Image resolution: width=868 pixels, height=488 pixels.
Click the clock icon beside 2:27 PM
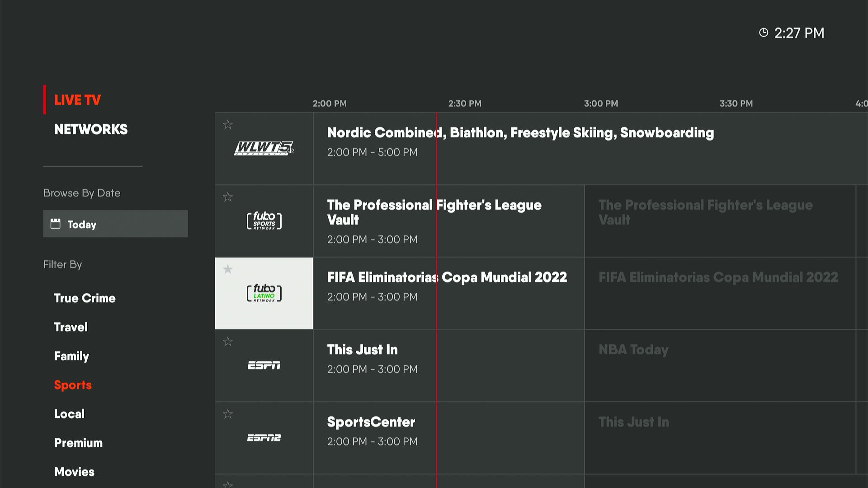click(764, 33)
